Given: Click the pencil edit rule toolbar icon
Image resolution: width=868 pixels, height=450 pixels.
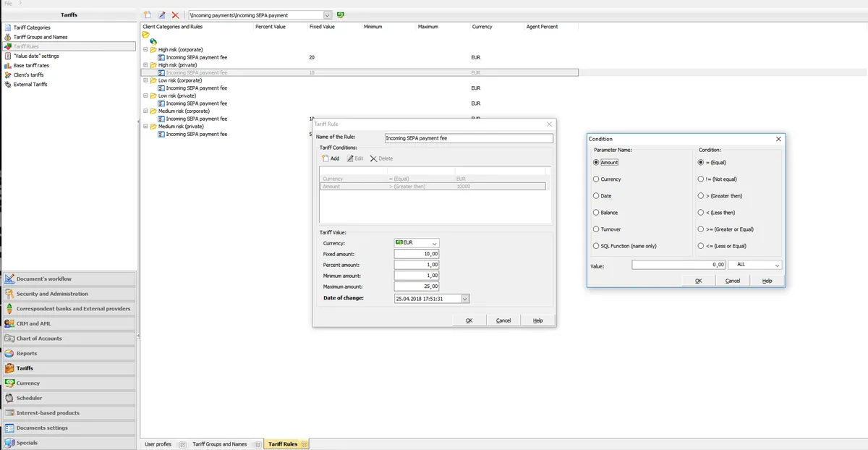Looking at the screenshot, I should pos(161,14).
